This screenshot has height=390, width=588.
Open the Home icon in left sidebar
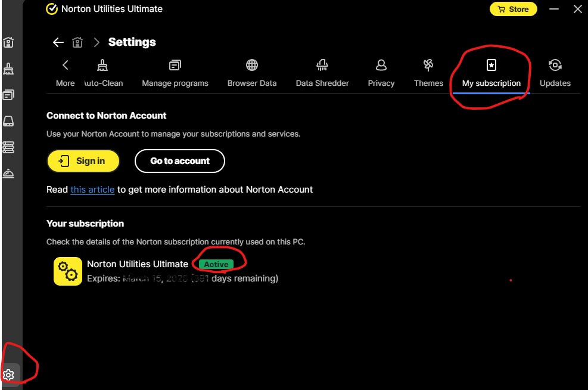click(x=8, y=42)
